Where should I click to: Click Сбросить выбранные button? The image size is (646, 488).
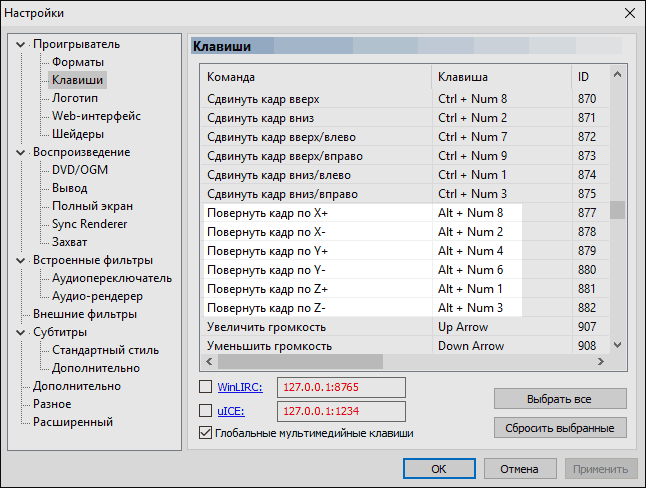click(x=560, y=428)
